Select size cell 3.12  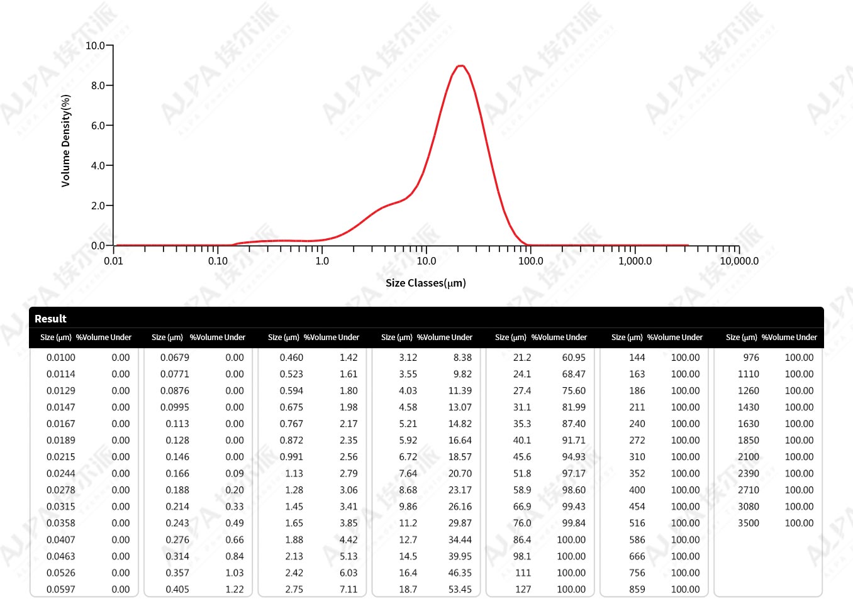coord(408,358)
